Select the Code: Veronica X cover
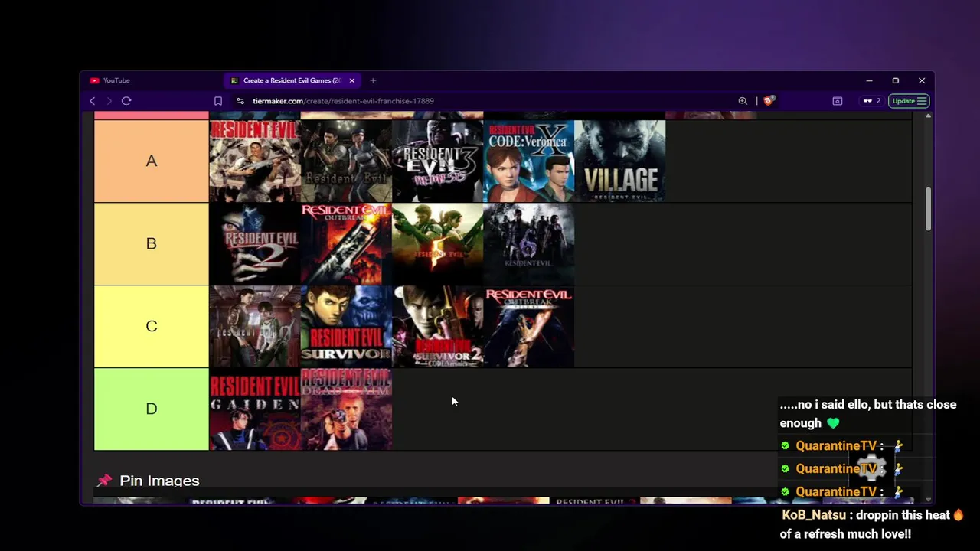Viewport: 980px width, 551px height. click(528, 161)
